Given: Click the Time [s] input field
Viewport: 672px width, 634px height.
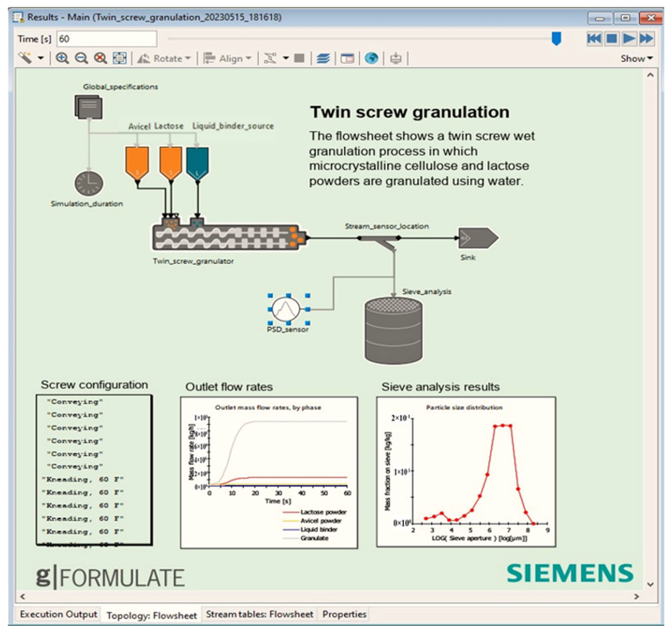Looking at the screenshot, I should click(107, 39).
